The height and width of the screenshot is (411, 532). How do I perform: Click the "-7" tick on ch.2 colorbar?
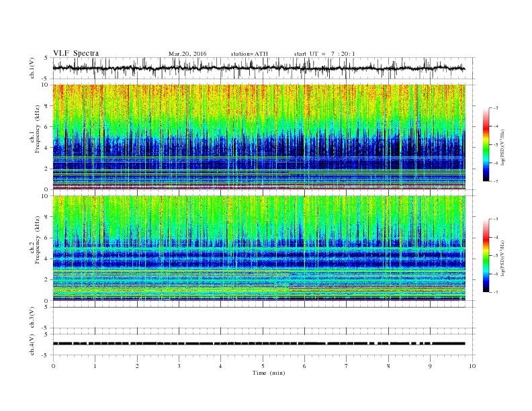(x=495, y=292)
